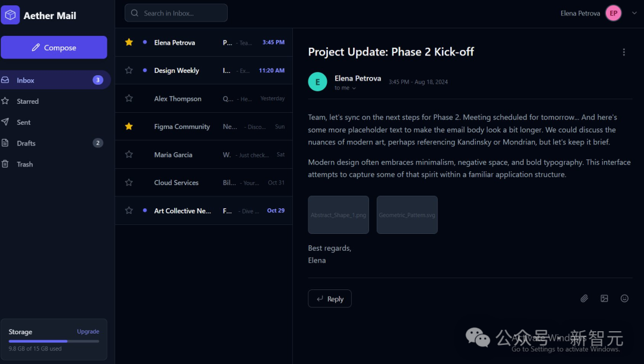Open the Abstract_Shape_1.png attachment thumbnail
Screen dimensions: 644x364
339,215
